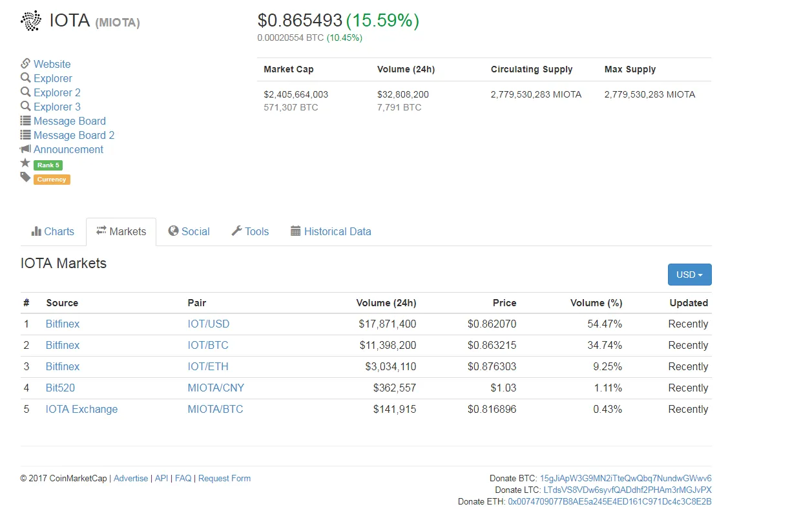Open the Bit520 exchange link
This screenshot has width=812, height=511.
[x=60, y=388]
